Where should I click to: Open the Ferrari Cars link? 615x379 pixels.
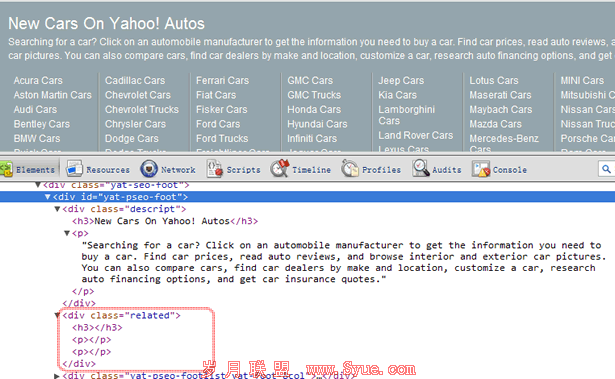click(x=222, y=80)
